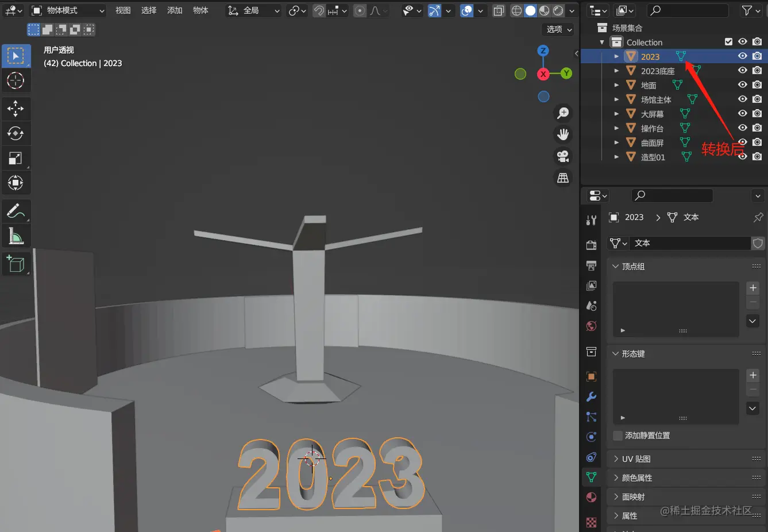This screenshot has width=768, height=532.
Task: Switch perspective/orthographic grid icon
Action: point(563,178)
